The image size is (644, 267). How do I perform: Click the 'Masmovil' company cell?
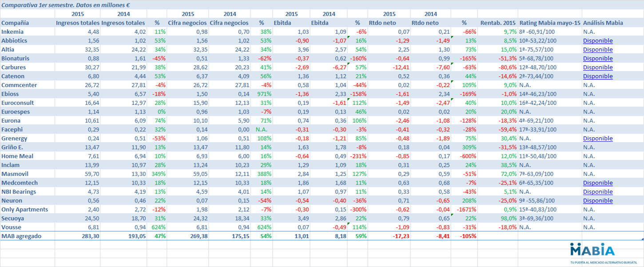click(x=14, y=174)
